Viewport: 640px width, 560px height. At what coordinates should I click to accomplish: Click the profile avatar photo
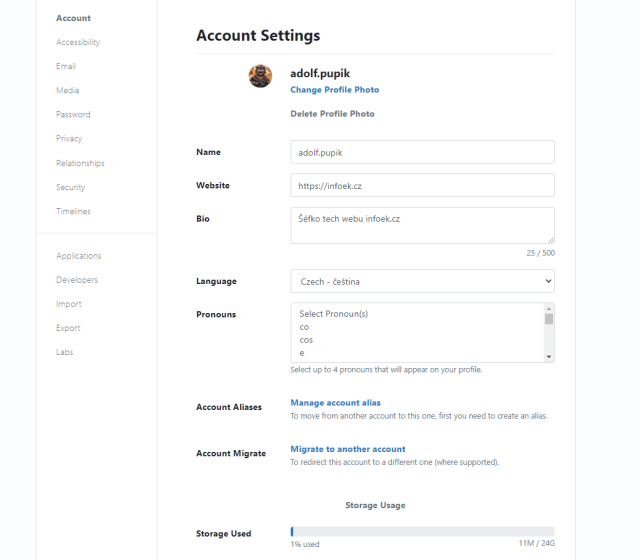(x=260, y=76)
